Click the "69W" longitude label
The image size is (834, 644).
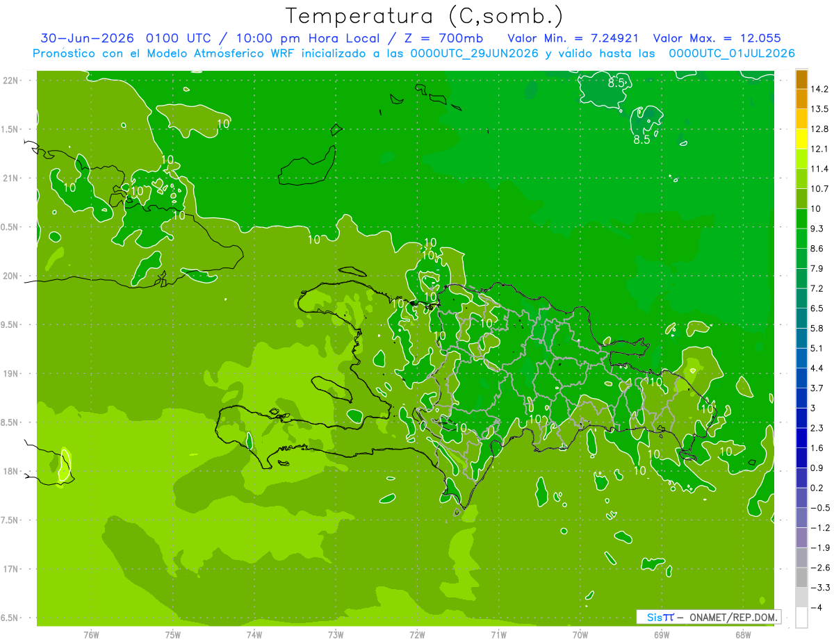(662, 635)
